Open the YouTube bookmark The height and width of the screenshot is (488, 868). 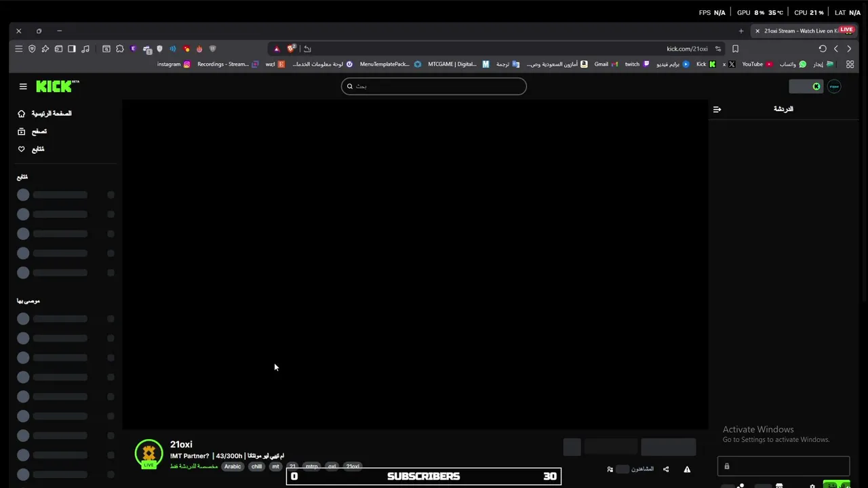pos(757,64)
